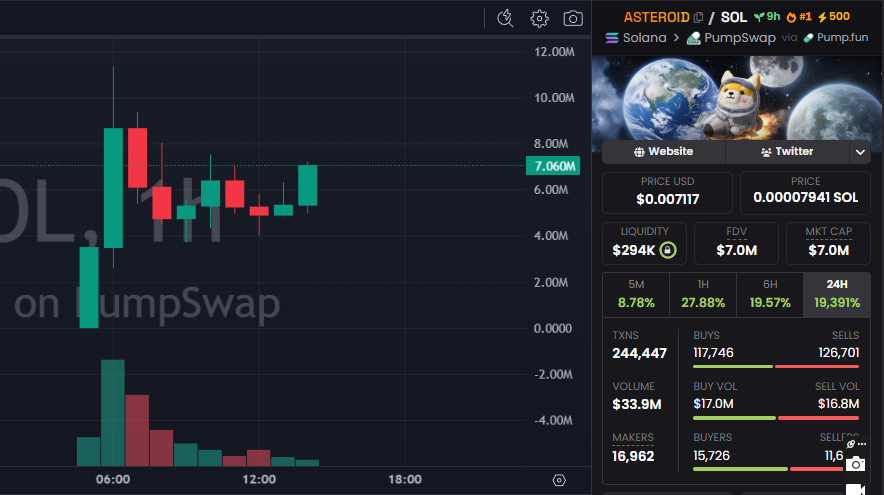The height and width of the screenshot is (495, 884).
Task: Click the VOLUME $33.9M value
Action: [637, 404]
